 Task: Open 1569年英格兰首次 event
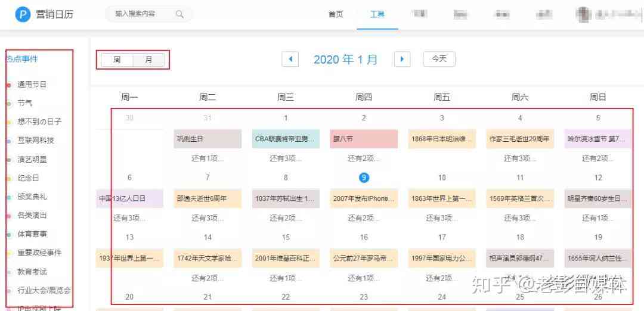click(x=520, y=198)
